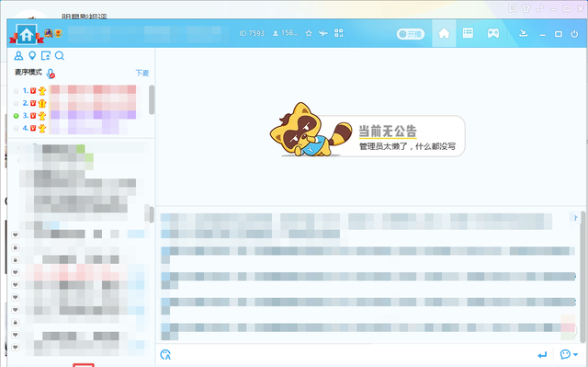This screenshot has width=588, height=367.
Task: Click the speech bubble icon in chat input
Action: pyautogui.click(x=565, y=354)
